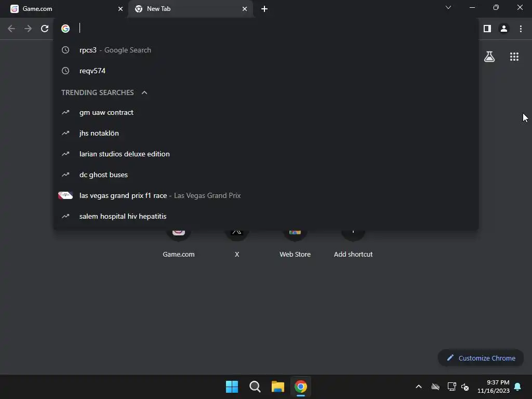This screenshot has height=399, width=532.
Task: Click the Chrome taskbar icon
Action: tap(301, 387)
